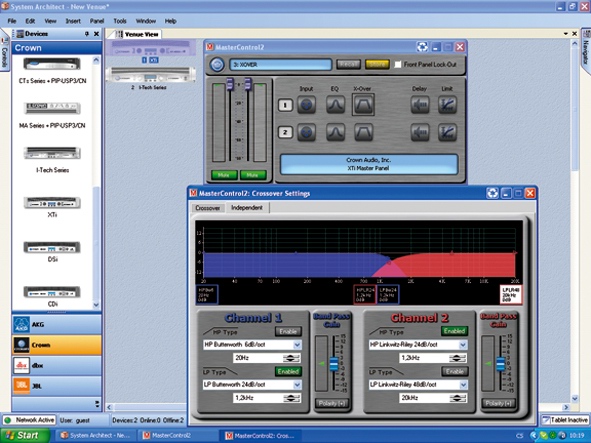The width and height of the screenshot is (591, 443).
Task: Open the Insert menu
Action: pos(73,21)
